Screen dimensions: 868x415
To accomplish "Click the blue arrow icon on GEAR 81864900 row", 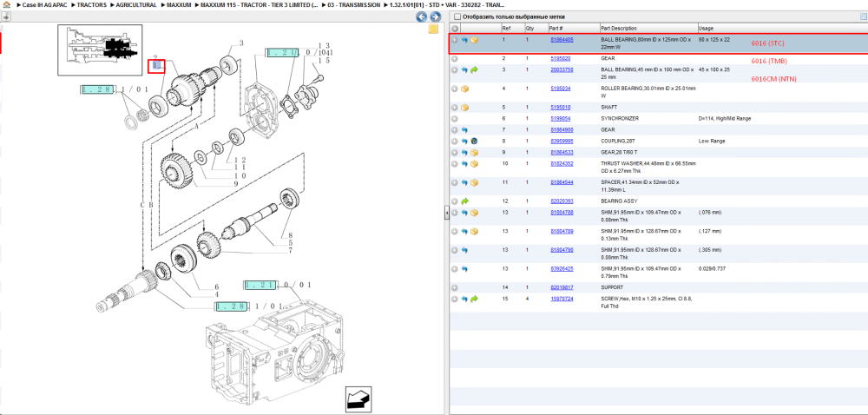I will pyautogui.click(x=464, y=130).
